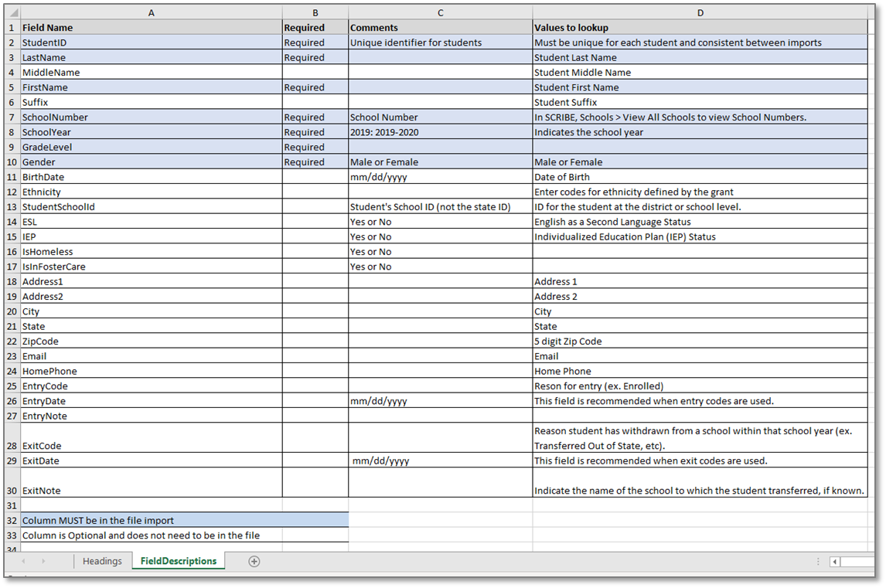Viewport: 886px width, 588px height.
Task: Go to next sheet arrow
Action: (43, 562)
